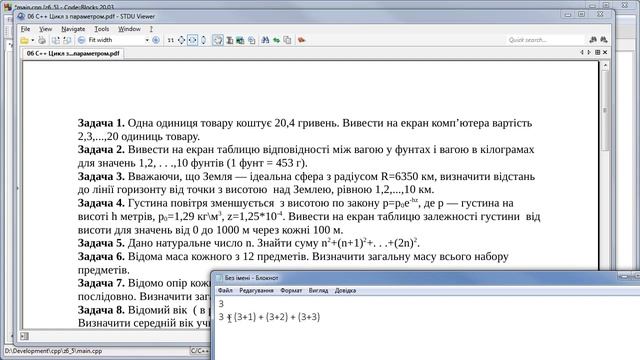This screenshot has height=360, width=640.
Task: Rotate the page right from the toolbar
Action: [x=67, y=40]
